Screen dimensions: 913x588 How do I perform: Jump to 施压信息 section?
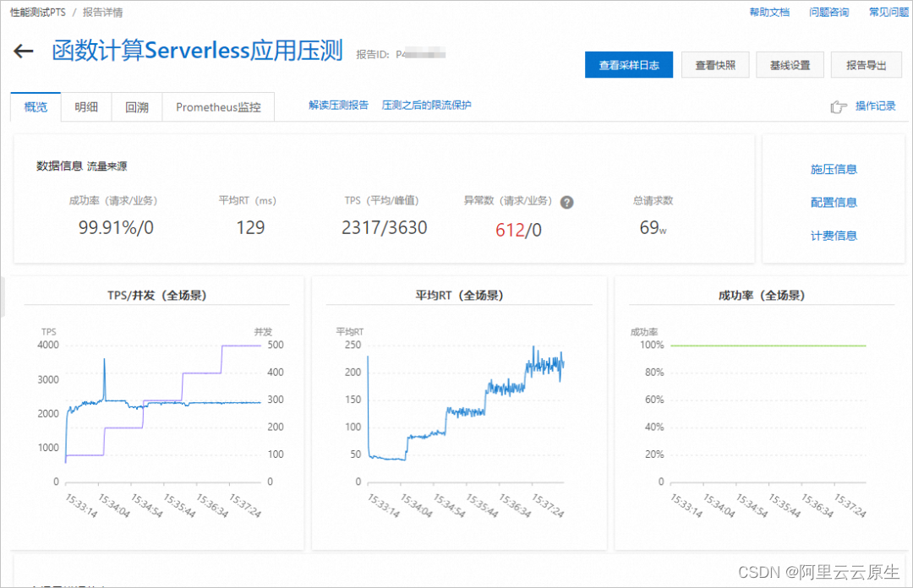[x=834, y=170]
